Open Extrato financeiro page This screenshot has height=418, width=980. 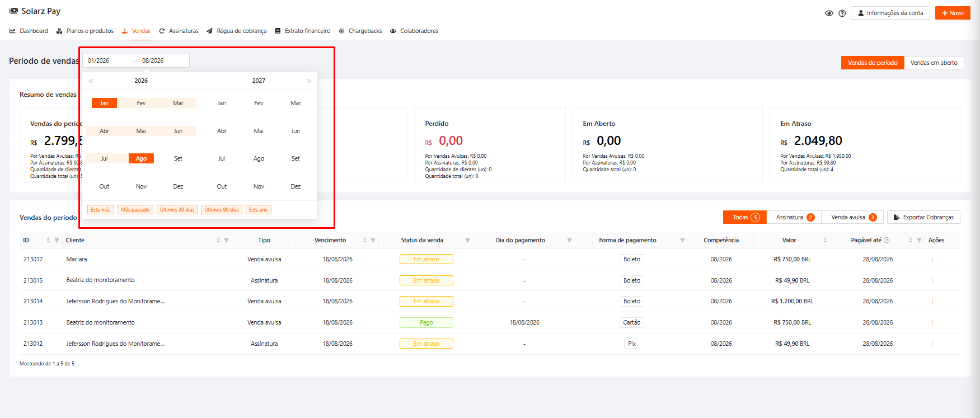[x=303, y=31]
